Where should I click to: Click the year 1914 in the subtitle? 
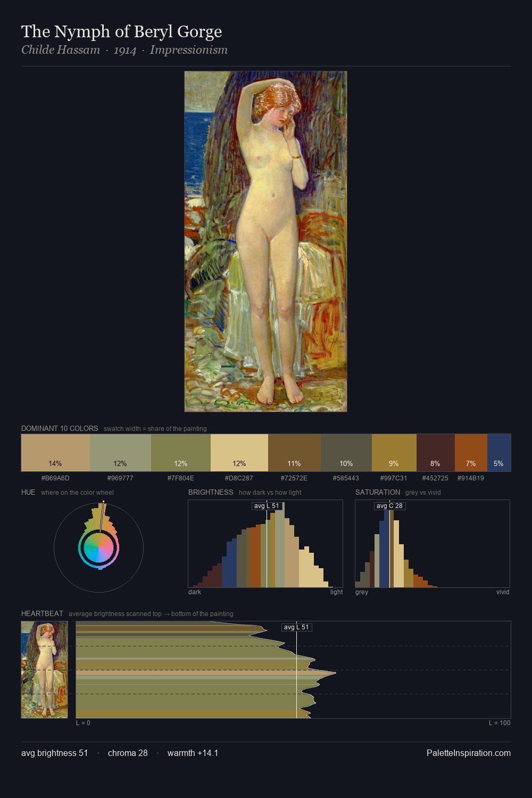[x=125, y=51]
